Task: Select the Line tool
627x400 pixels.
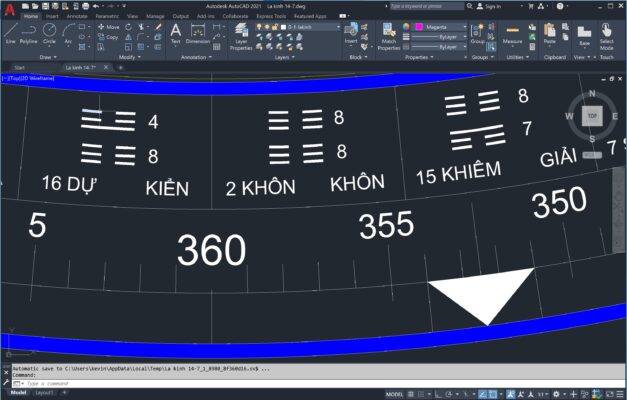Action: click(x=10, y=33)
